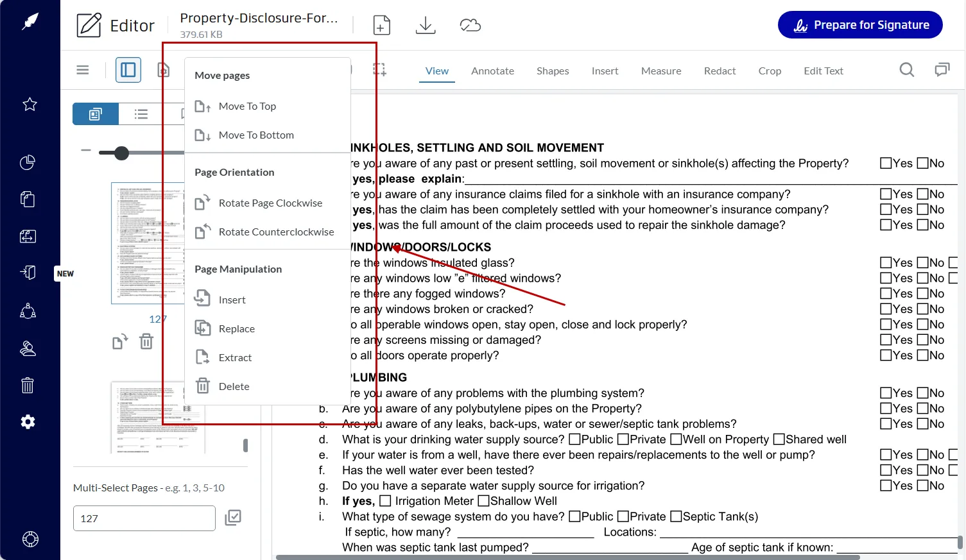966x560 pixels.
Task: Check Well on Property for drinking water source
Action: 676,439
